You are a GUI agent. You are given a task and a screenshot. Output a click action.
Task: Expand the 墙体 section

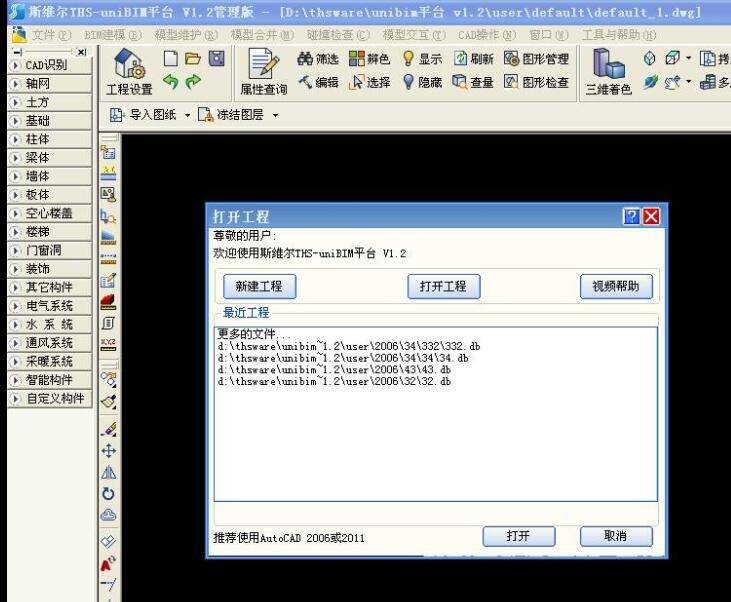[x=50, y=176]
